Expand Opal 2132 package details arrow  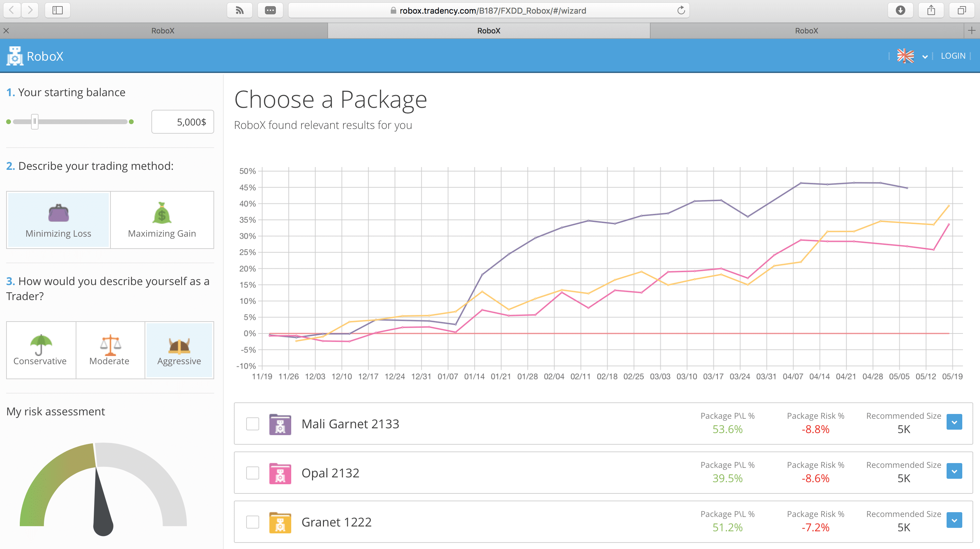pos(954,471)
